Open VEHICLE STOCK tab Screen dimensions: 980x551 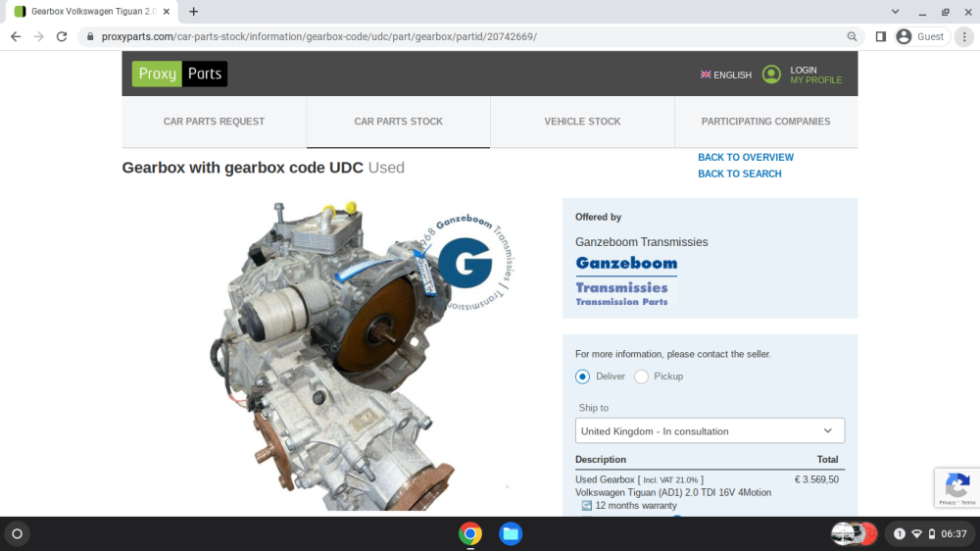(582, 122)
